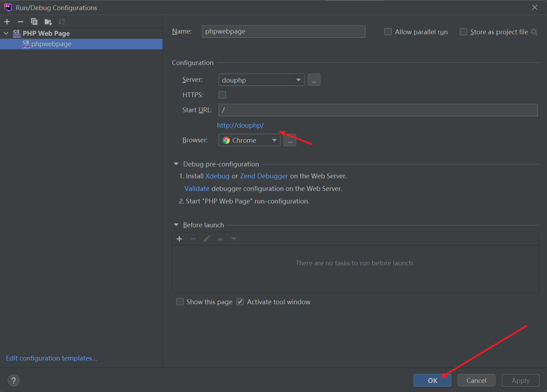
Task: Uncheck Activate tool window
Action: coord(240,302)
